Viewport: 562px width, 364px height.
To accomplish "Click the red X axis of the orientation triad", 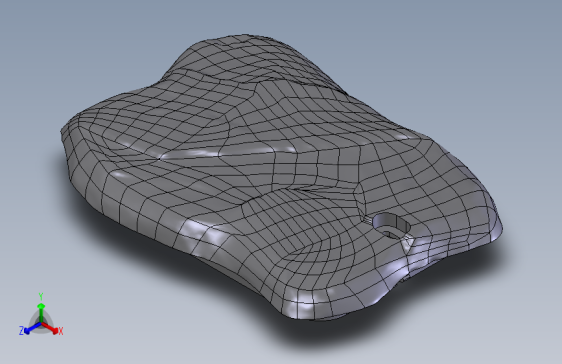I will click(49, 327).
